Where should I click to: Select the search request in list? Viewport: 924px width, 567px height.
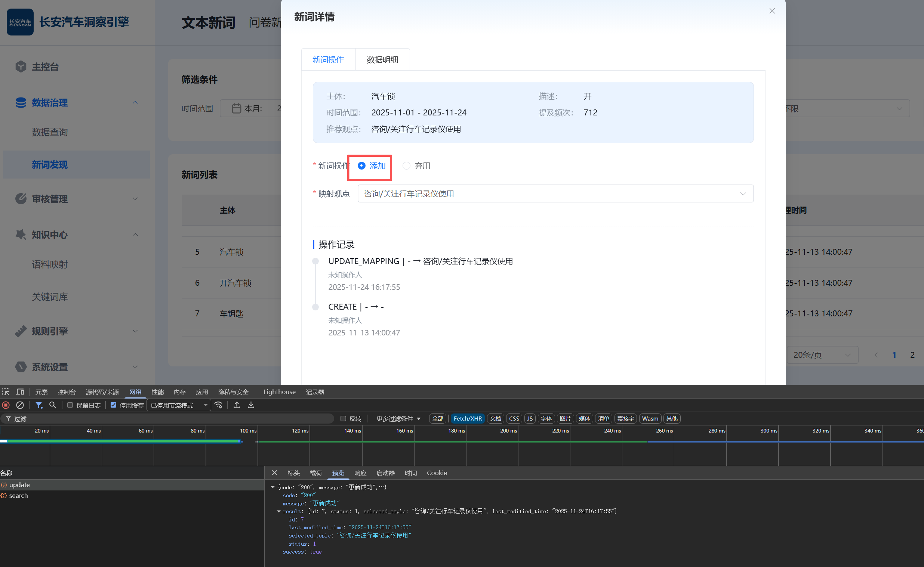(18, 496)
